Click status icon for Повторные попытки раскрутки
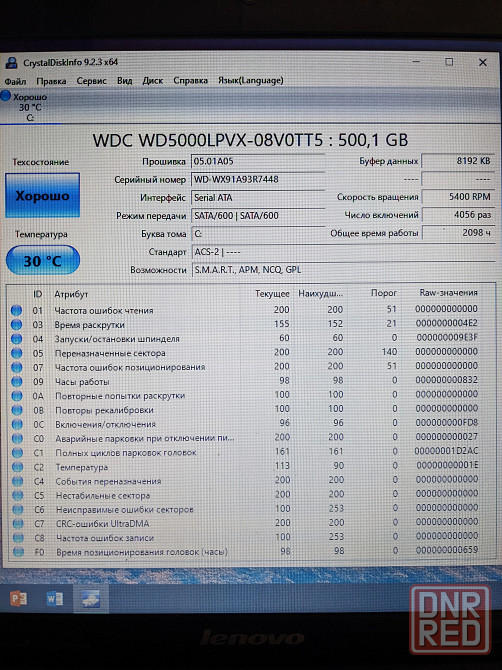Viewport: 502px width, 670px height. point(17,396)
